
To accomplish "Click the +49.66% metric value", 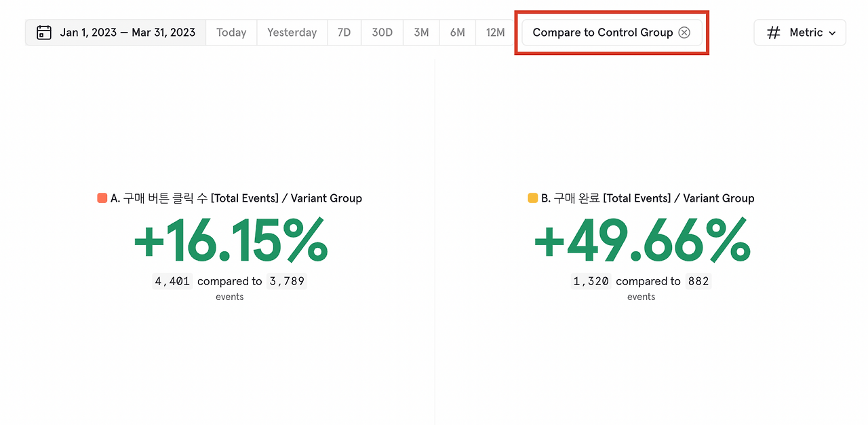I will tap(642, 240).
